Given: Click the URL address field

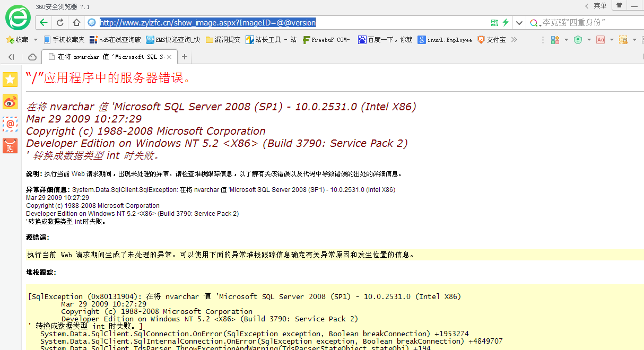Looking at the screenshot, I should coord(292,22).
